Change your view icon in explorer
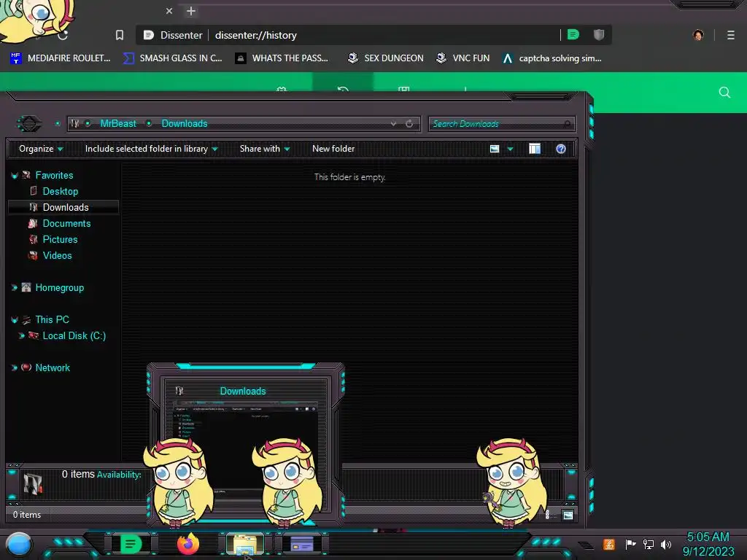The height and width of the screenshot is (560, 747). 495,149
